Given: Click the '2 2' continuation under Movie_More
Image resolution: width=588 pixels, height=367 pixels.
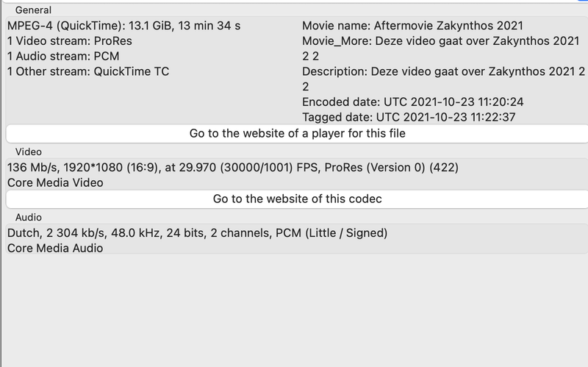Looking at the screenshot, I should tap(309, 56).
